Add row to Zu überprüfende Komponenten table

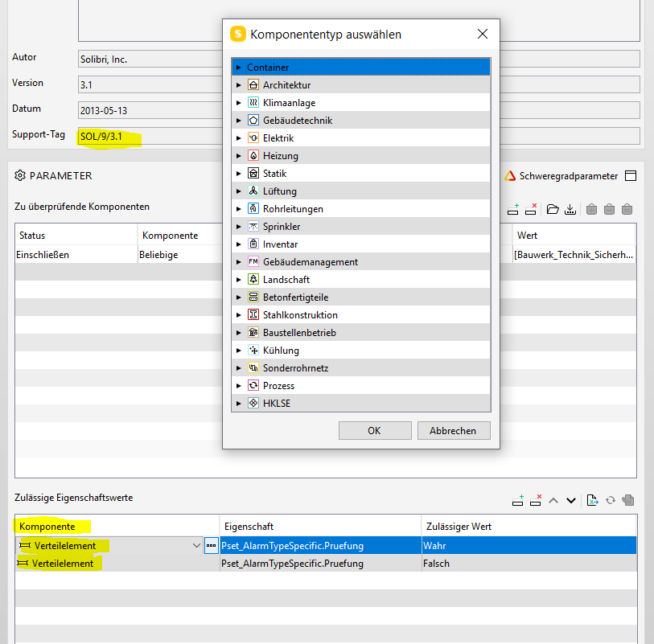513,209
